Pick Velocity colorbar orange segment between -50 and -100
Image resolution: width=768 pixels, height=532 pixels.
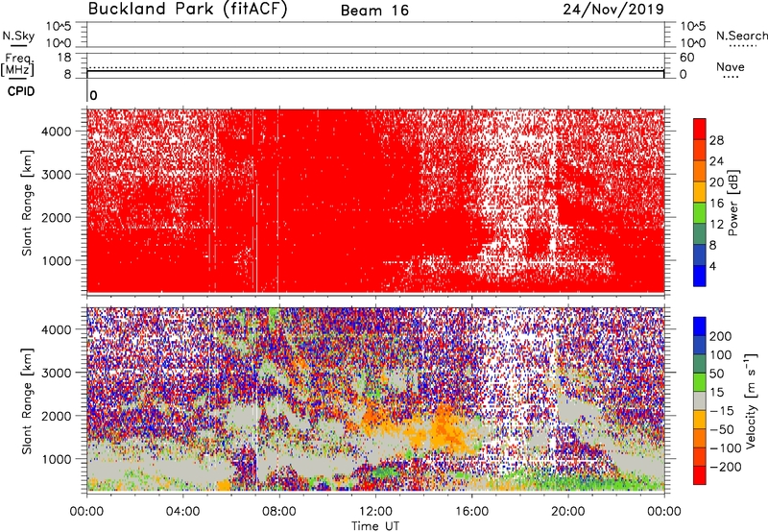tap(700, 439)
